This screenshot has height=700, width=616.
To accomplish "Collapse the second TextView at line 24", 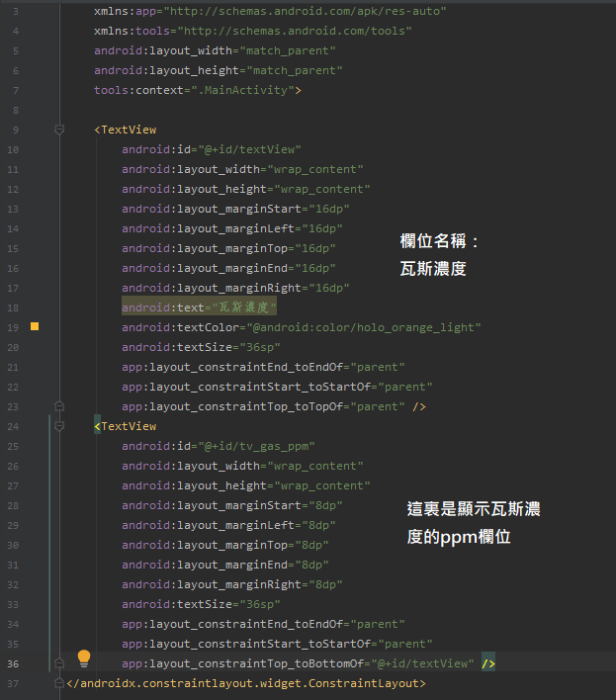I will coord(59,426).
